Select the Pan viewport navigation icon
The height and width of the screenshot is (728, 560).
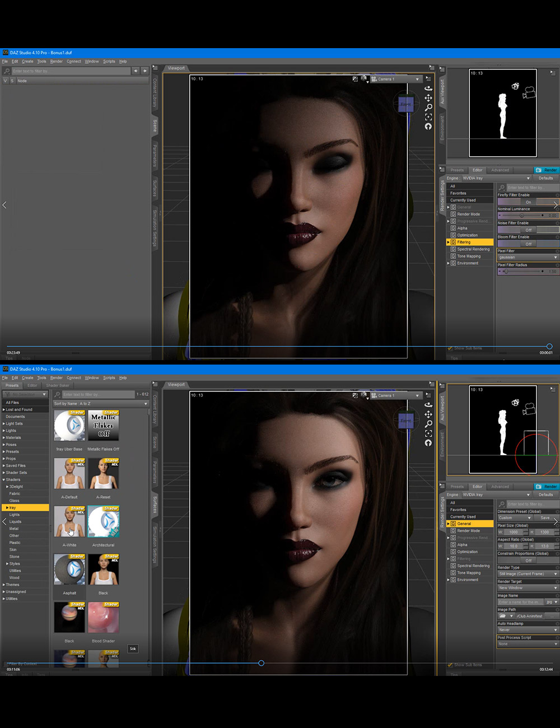[428, 99]
